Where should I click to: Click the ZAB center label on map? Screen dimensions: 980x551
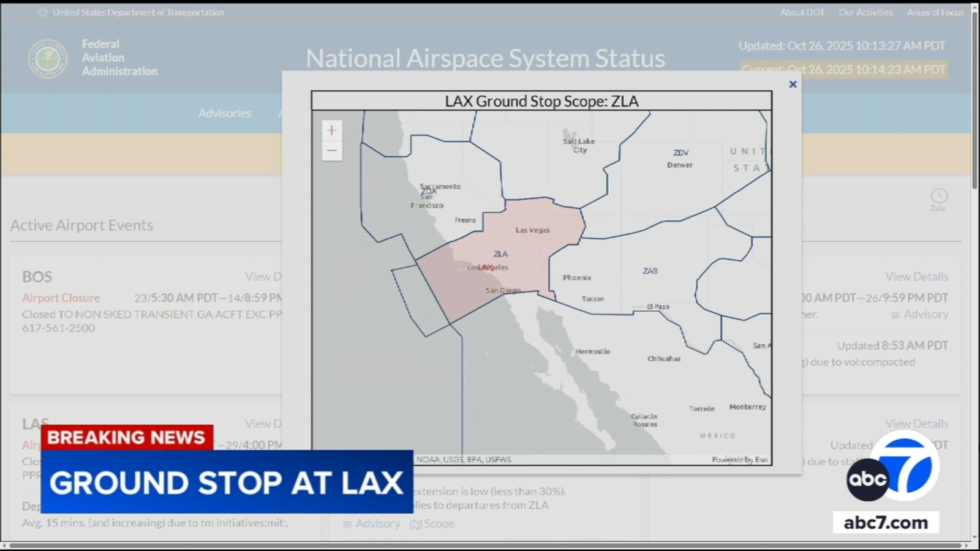(650, 271)
